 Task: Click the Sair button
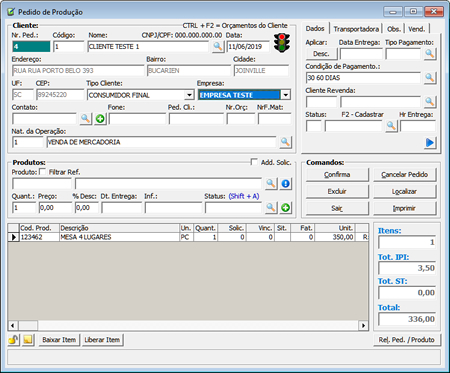337,208
